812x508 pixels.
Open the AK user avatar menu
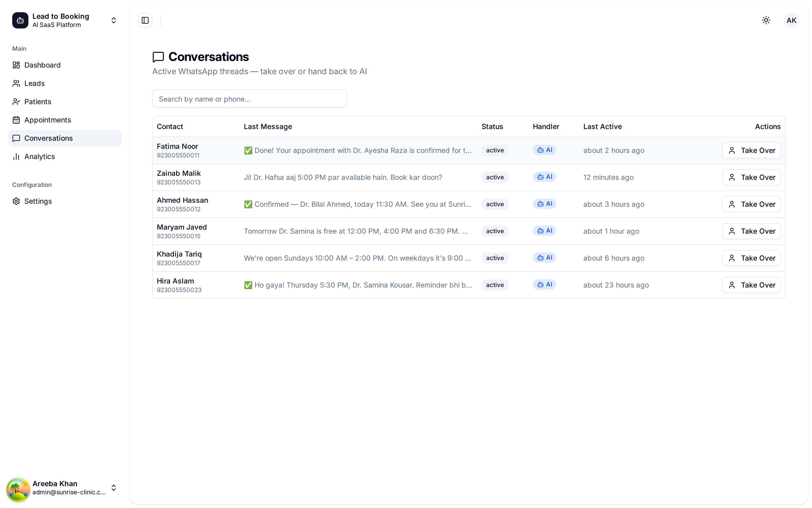click(x=791, y=20)
